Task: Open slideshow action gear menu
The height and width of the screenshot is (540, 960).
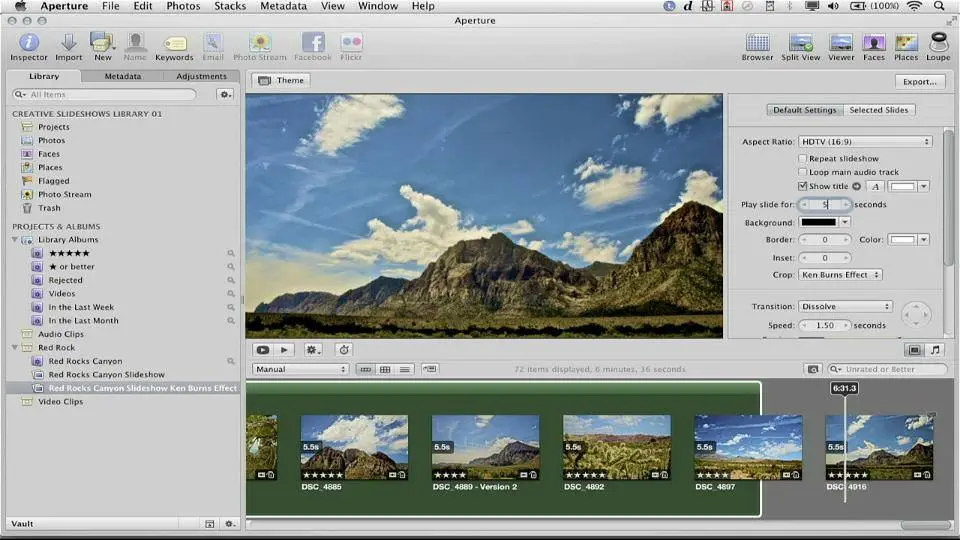Action: tap(313, 350)
